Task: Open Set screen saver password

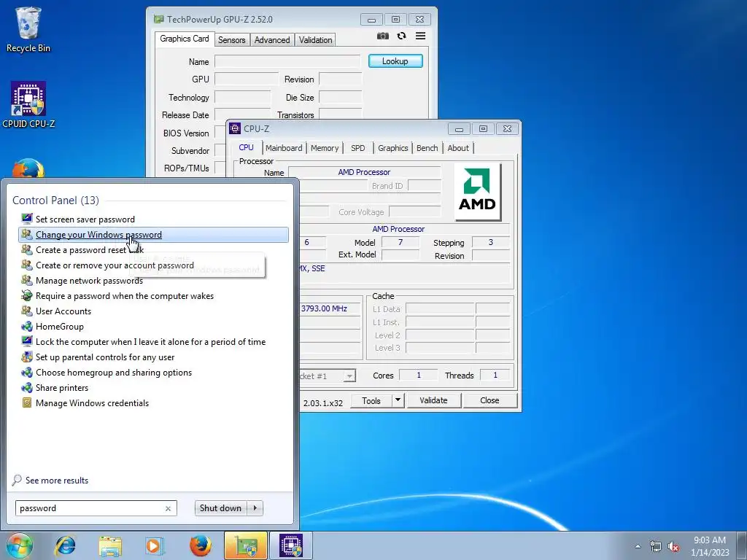Action: 85,219
